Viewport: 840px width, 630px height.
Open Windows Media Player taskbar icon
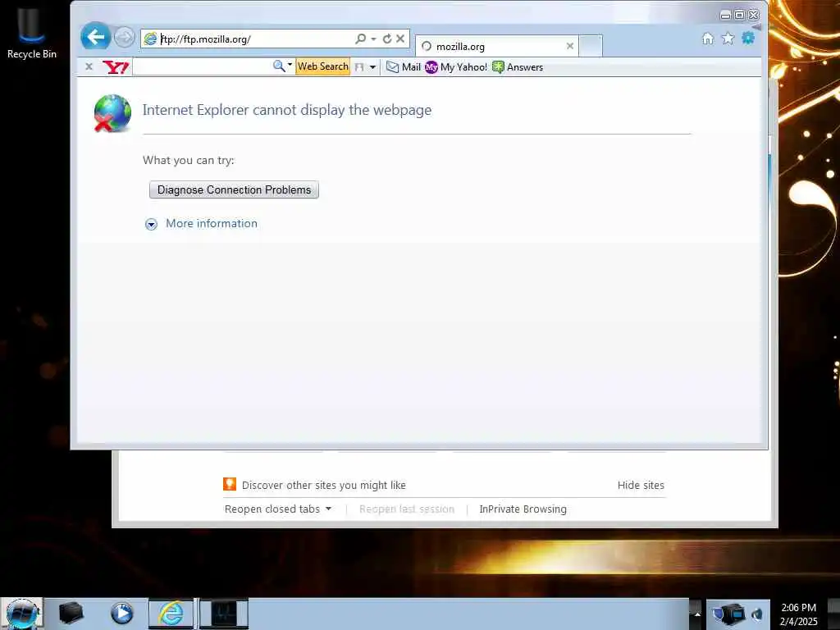coord(121,614)
